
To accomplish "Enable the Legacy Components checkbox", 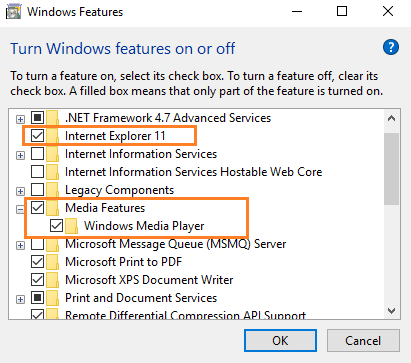I will [37, 190].
